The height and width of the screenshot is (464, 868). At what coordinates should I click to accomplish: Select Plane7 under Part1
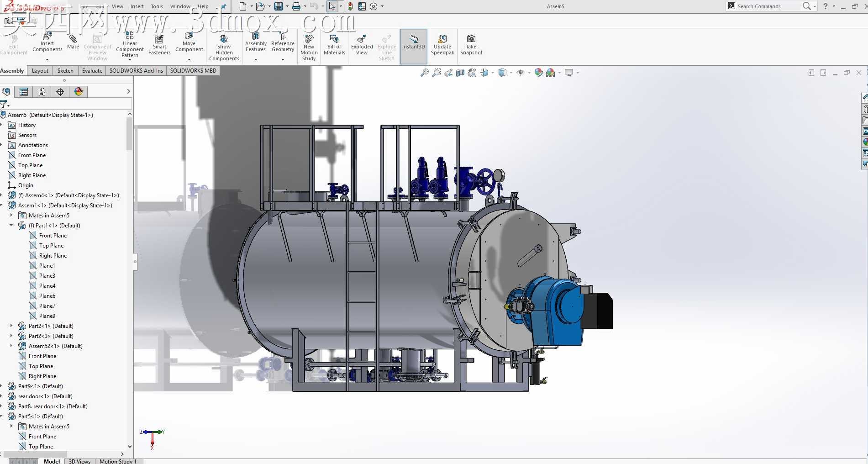(47, 306)
